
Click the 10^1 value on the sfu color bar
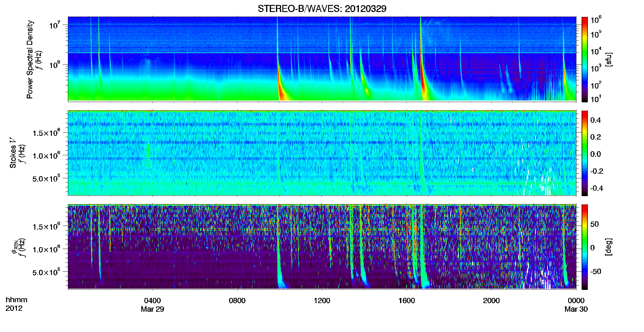596,99
